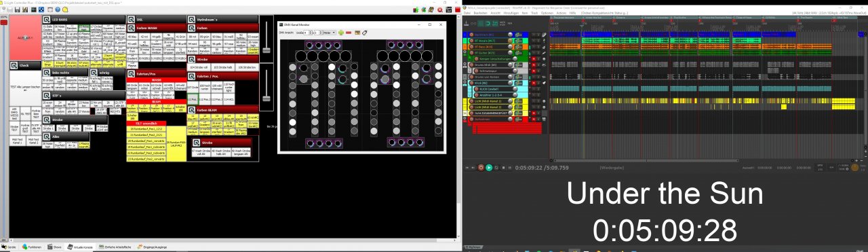Click the save icon in QLC+ toolbar

click(17, 10)
